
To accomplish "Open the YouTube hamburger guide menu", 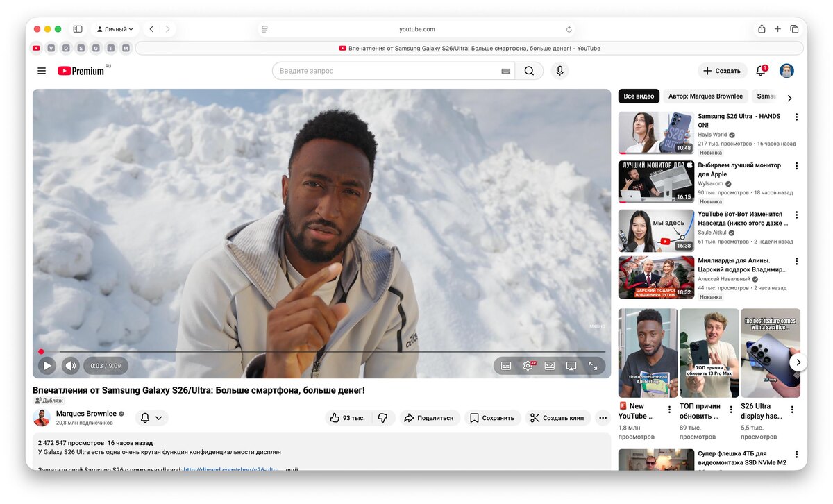I will 42,71.
